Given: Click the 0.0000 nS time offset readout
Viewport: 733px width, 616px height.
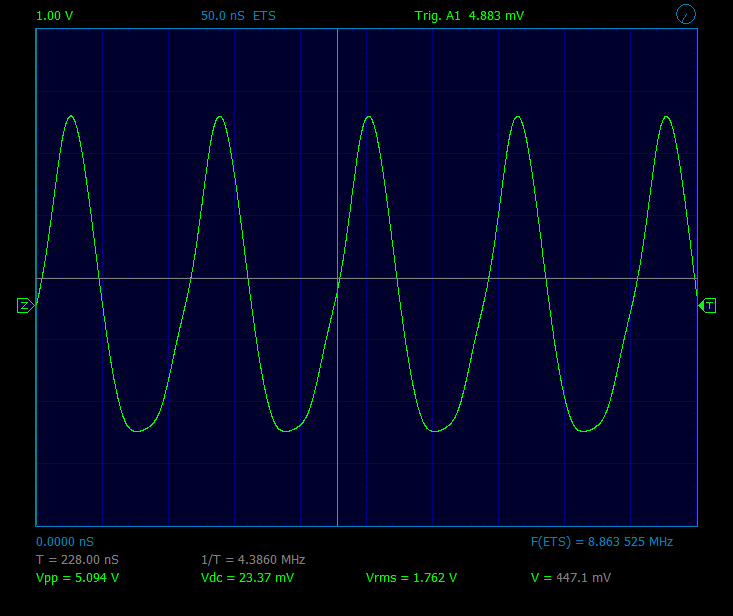Looking at the screenshot, I should [65, 541].
